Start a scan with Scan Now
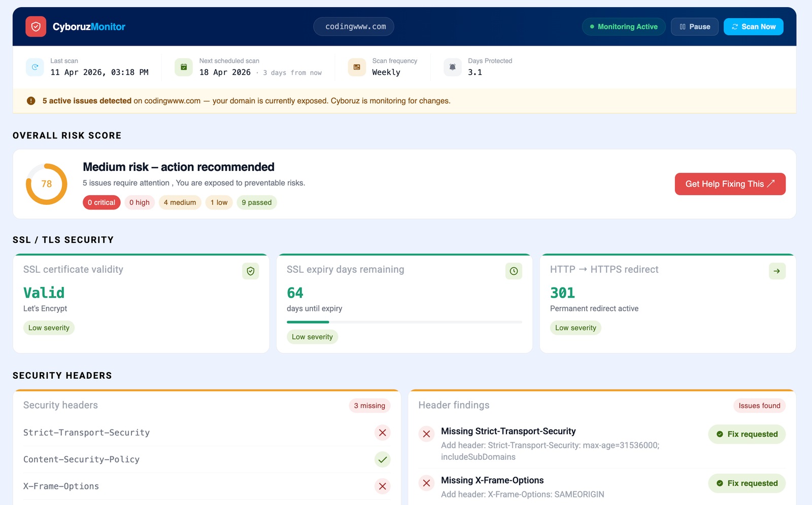This screenshot has width=812, height=505. click(x=753, y=27)
